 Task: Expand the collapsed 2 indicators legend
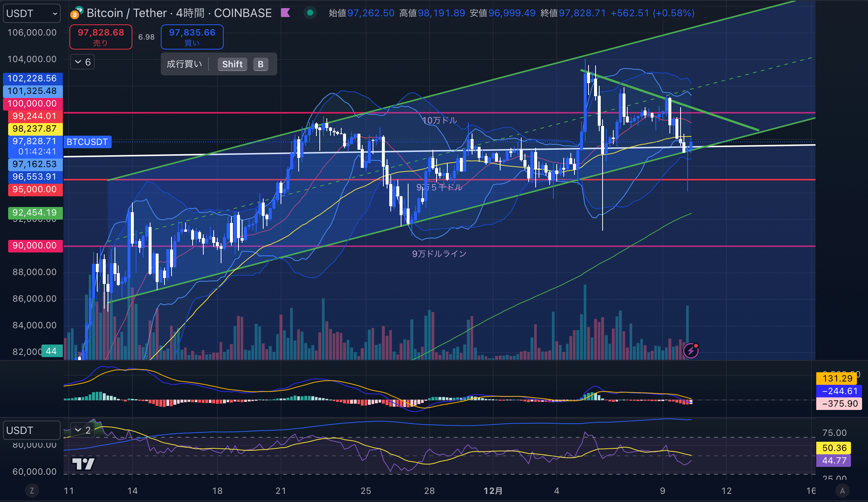(x=83, y=430)
